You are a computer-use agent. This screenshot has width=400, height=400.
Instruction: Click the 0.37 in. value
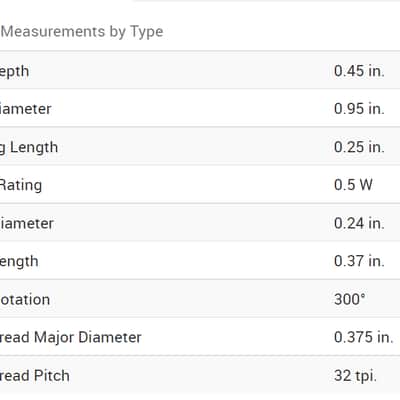coord(359,261)
